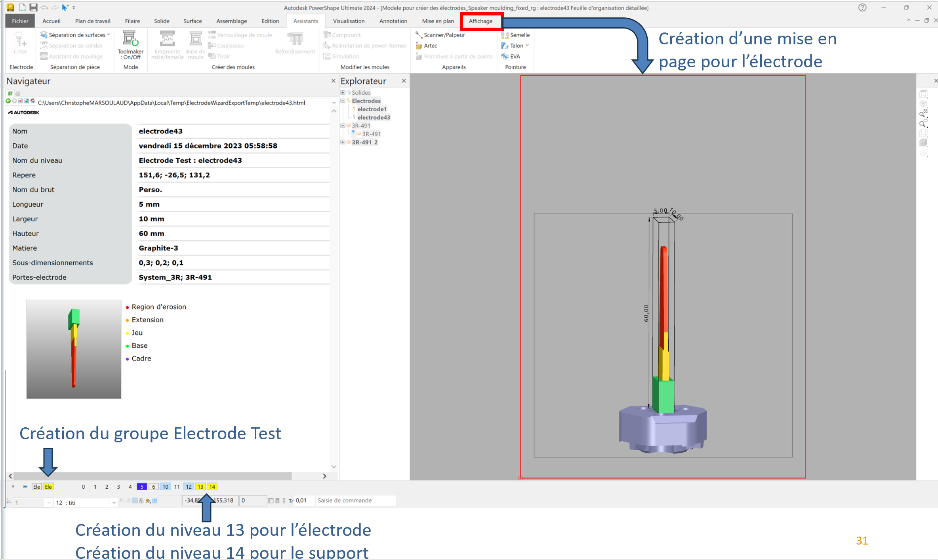This screenshot has height=560, width=938.
Task: Toggle level 13 visibility
Action: 200,487
